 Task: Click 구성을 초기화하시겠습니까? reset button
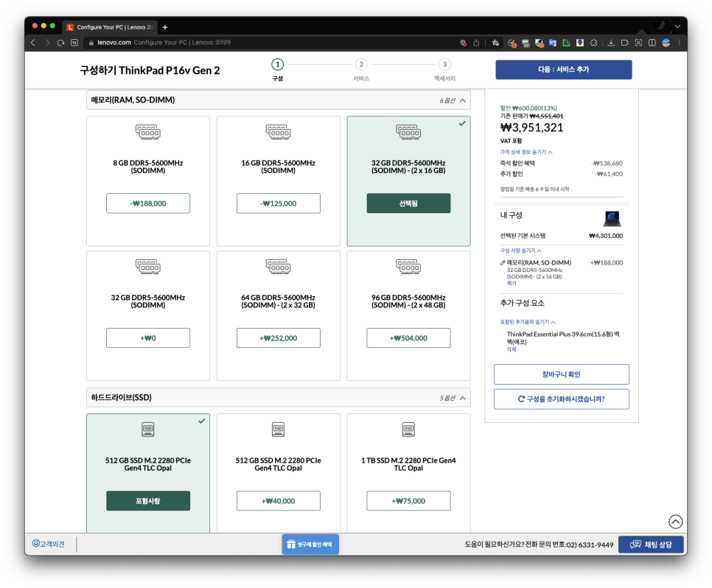(x=561, y=399)
